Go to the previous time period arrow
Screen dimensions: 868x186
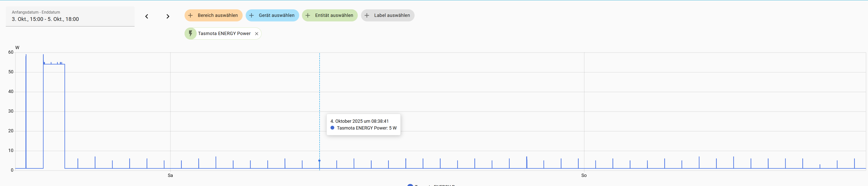[x=147, y=16]
